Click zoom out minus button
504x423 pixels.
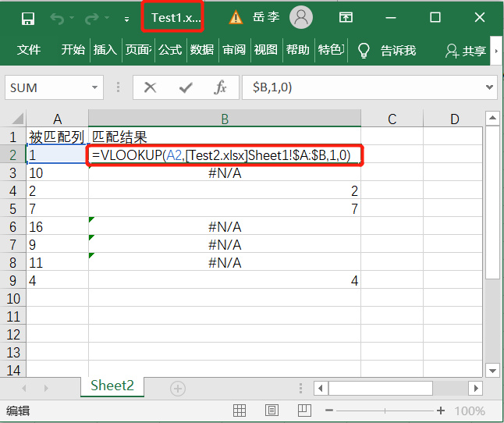pyautogui.click(x=329, y=411)
